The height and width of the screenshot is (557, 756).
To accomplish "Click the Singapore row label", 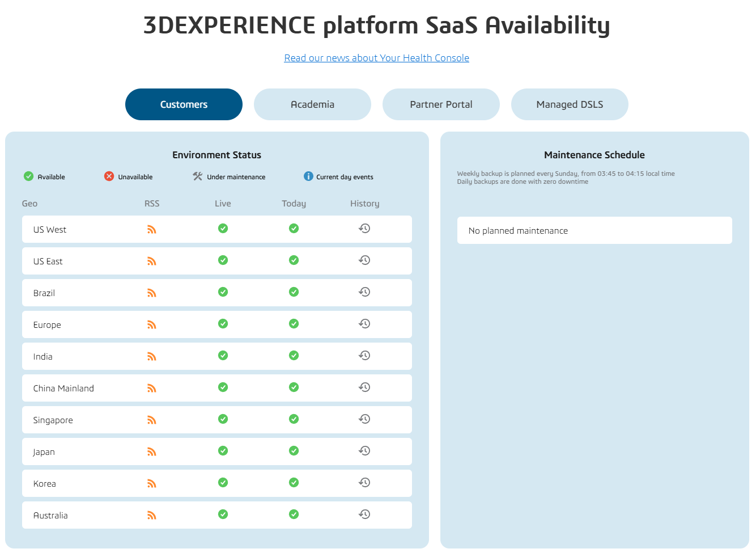I will pos(53,420).
